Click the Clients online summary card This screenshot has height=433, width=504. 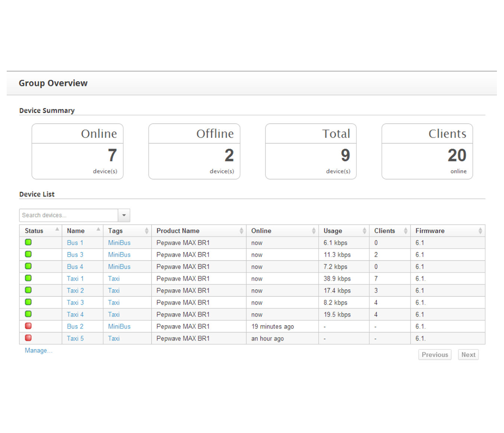pyautogui.click(x=427, y=152)
